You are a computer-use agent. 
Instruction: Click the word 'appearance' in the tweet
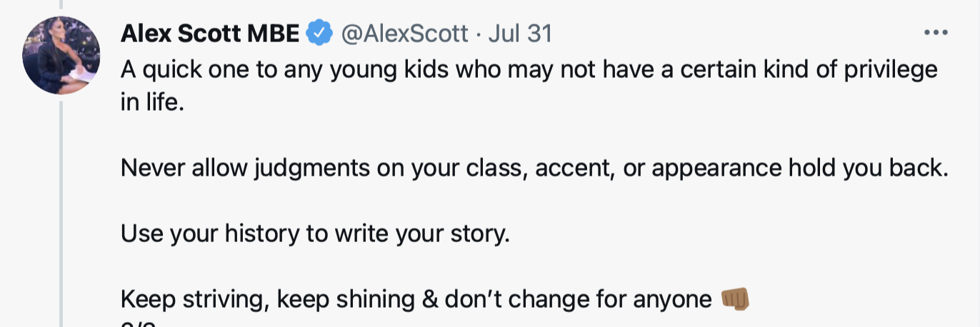point(715,167)
